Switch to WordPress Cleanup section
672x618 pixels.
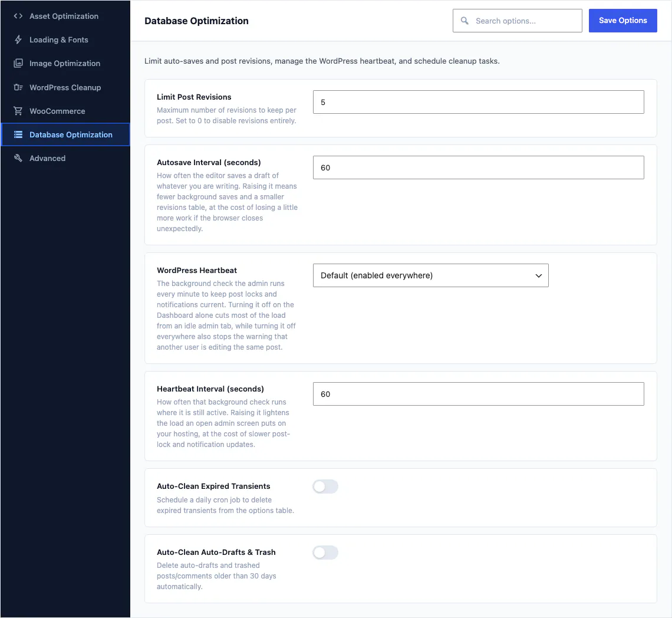click(x=65, y=87)
